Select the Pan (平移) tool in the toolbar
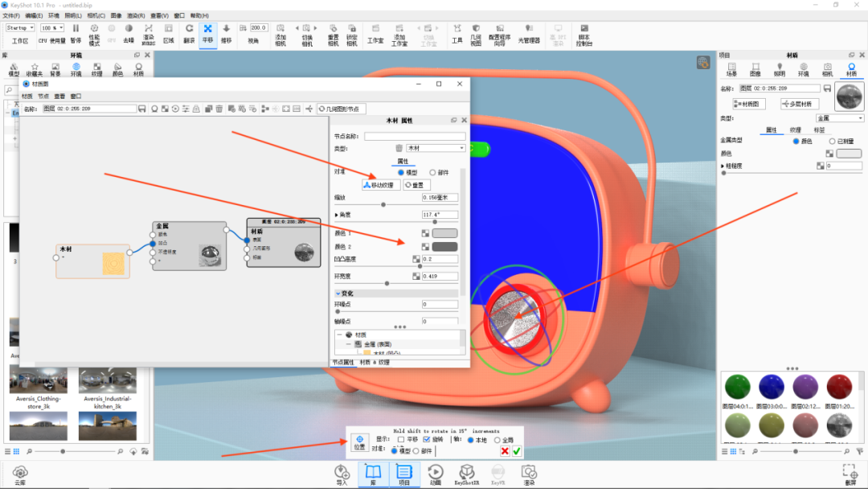 pyautogui.click(x=207, y=34)
